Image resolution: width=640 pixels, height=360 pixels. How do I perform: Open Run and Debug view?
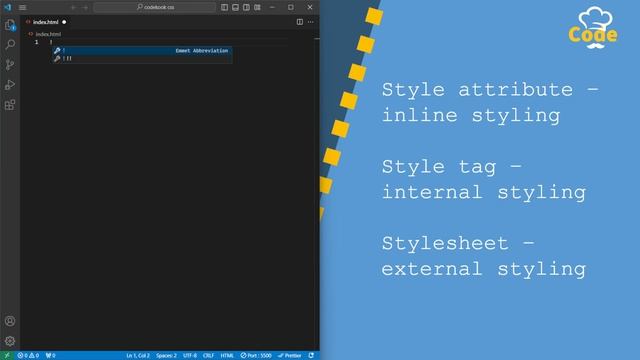(x=10, y=84)
